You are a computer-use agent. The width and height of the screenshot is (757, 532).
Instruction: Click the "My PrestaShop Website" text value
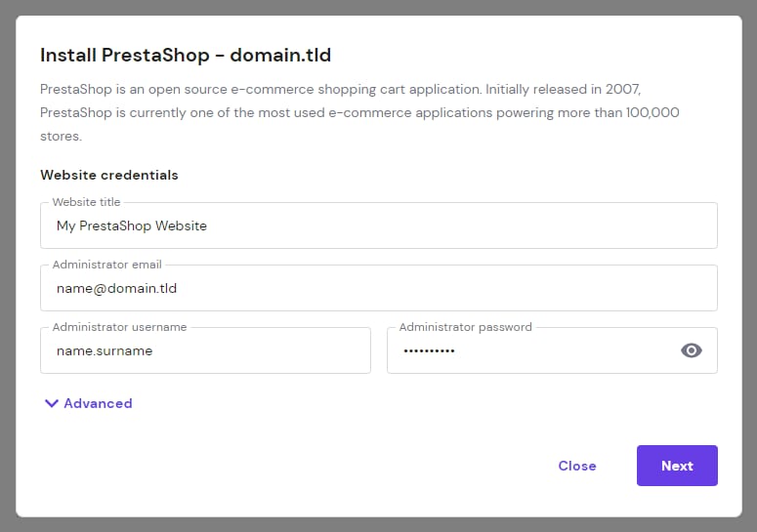[132, 226]
